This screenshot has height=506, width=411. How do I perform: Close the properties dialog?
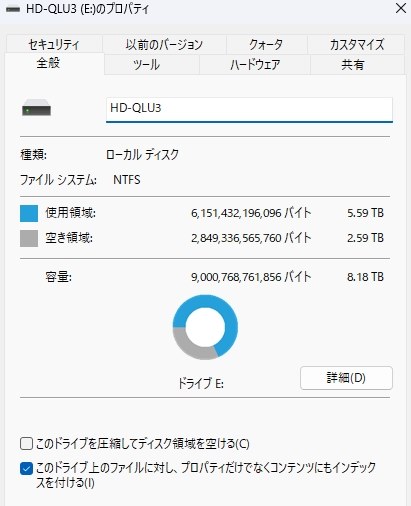coord(401,9)
